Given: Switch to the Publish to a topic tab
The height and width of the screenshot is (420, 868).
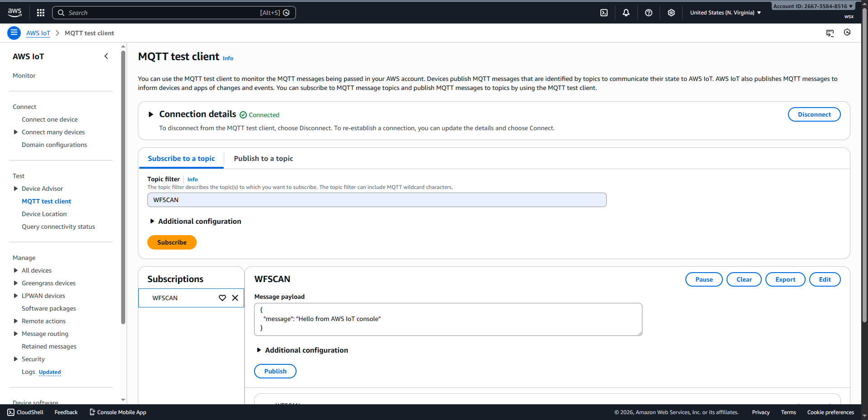Looking at the screenshot, I should 263,159.
